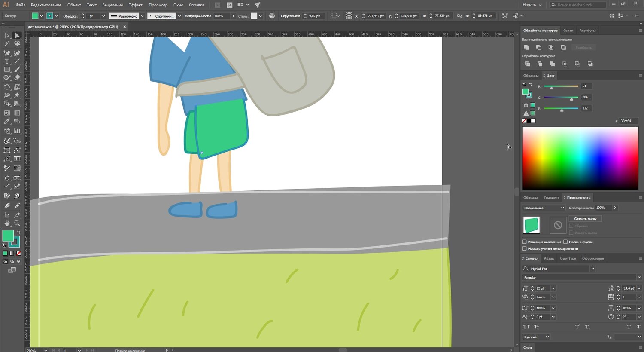Open the Русский language dropdown
Screen dimensions: 644x352
tap(536, 337)
